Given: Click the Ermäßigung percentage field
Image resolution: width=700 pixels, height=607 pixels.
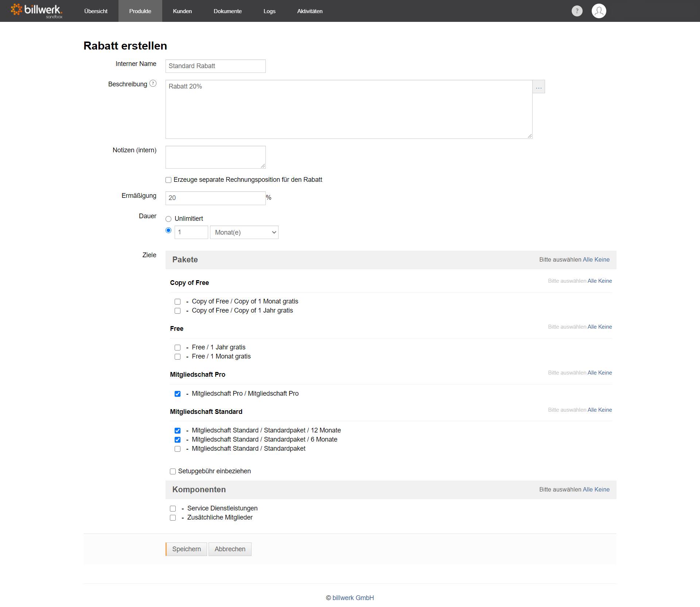Looking at the screenshot, I should click(215, 198).
